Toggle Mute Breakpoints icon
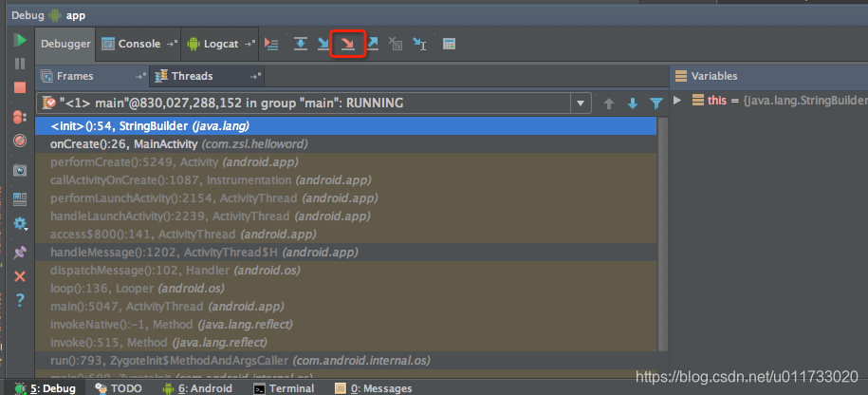The image size is (868, 395). (20, 141)
